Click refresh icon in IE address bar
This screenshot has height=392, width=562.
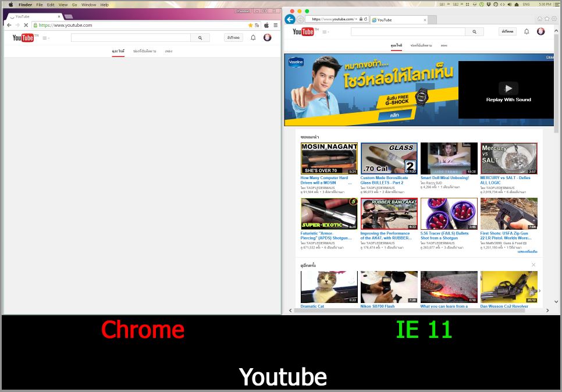(365, 19)
